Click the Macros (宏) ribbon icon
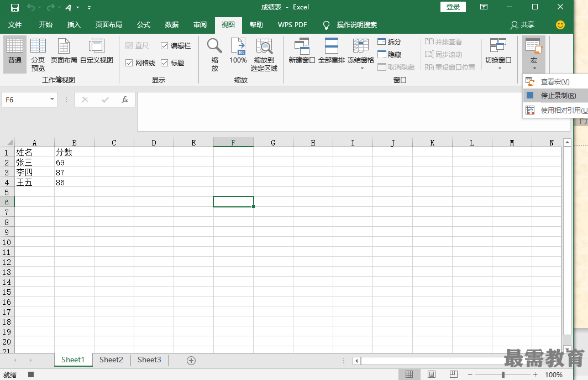This screenshot has height=380, width=588. 534,54
